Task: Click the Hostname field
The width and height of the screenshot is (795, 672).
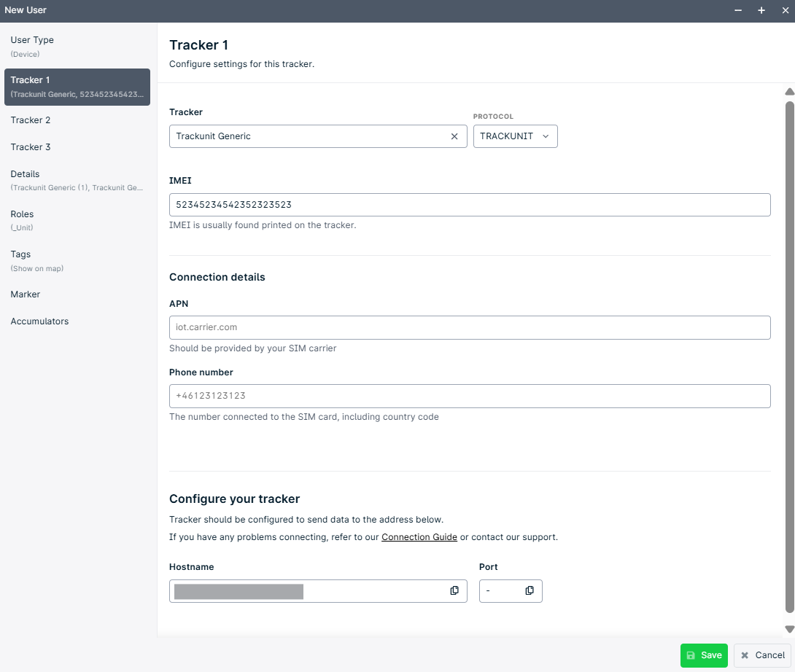Action: 318,591
